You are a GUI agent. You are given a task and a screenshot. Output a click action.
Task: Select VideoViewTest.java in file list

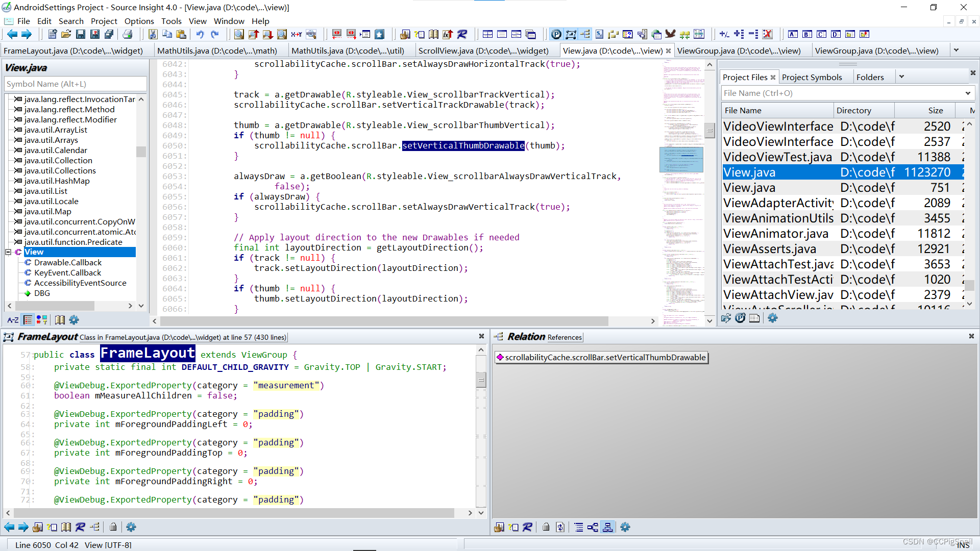[842, 157]
